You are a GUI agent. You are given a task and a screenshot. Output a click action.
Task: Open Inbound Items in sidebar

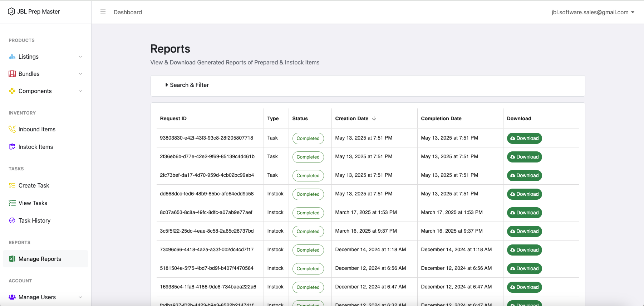click(x=45, y=129)
